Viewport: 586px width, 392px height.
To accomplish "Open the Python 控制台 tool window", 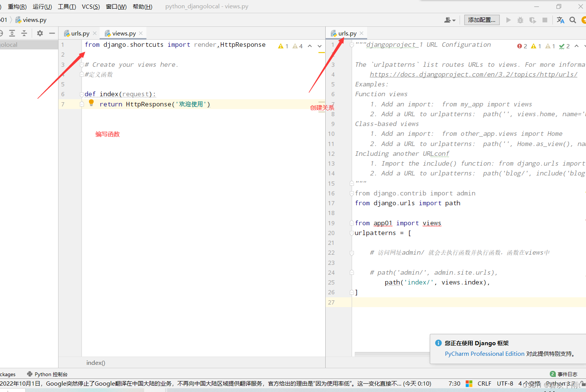I will pos(48,374).
